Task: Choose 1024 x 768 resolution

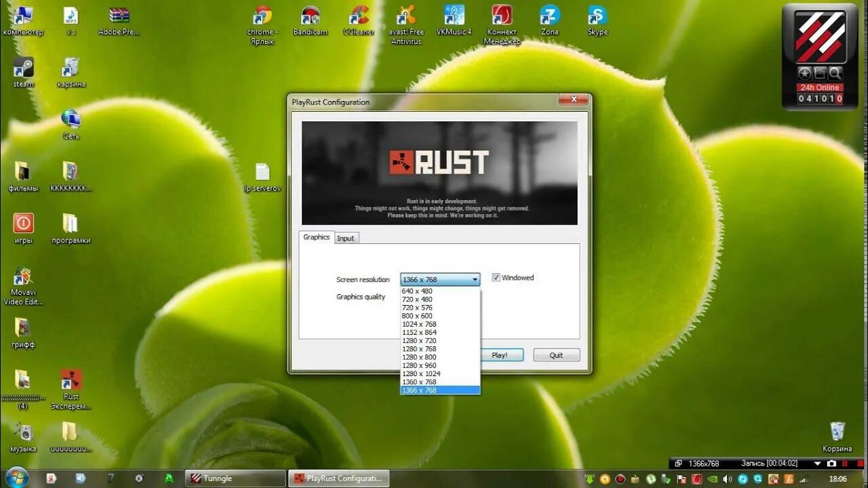Action: [440, 324]
